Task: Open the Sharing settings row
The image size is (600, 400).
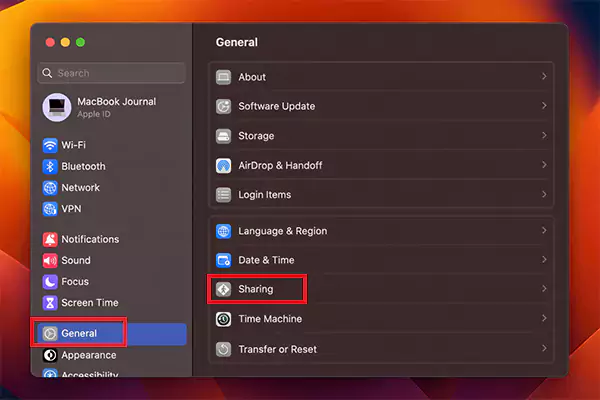Action: point(380,289)
